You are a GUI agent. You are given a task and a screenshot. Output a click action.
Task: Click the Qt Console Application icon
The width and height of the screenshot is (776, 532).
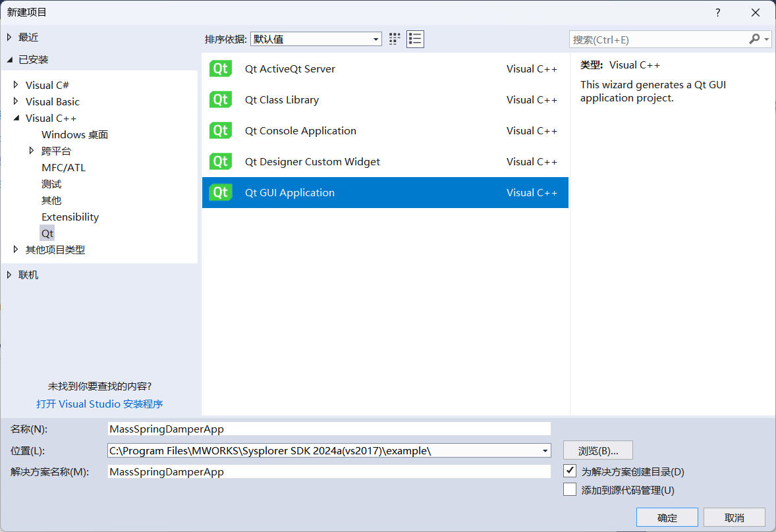tap(220, 130)
